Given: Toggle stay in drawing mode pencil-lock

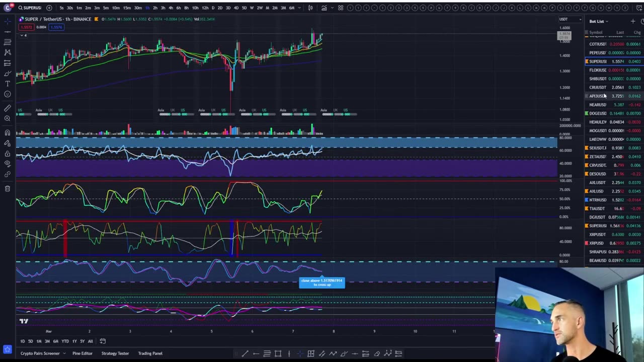Looking at the screenshot, I should pyautogui.click(x=8, y=143).
